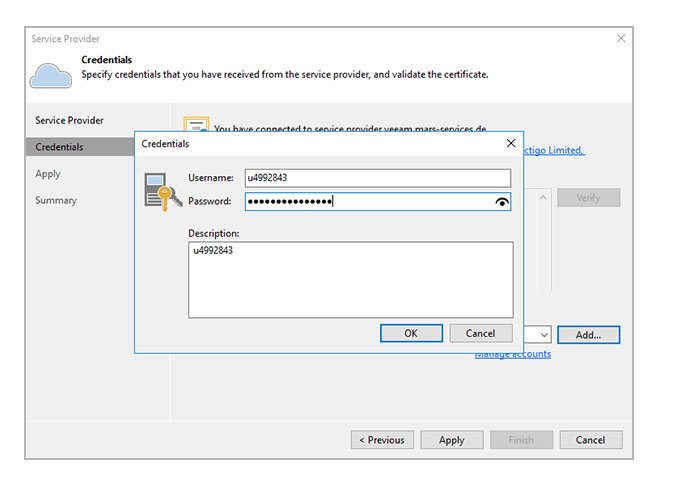Open the Summary step in sidebar
This screenshot has width=673, height=488.
[56, 200]
